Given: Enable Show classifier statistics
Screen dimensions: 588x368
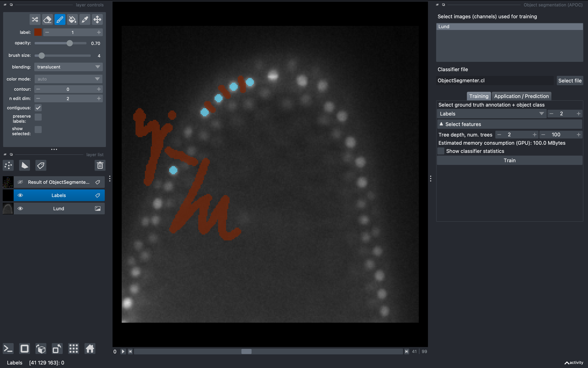Looking at the screenshot, I should coord(441,151).
